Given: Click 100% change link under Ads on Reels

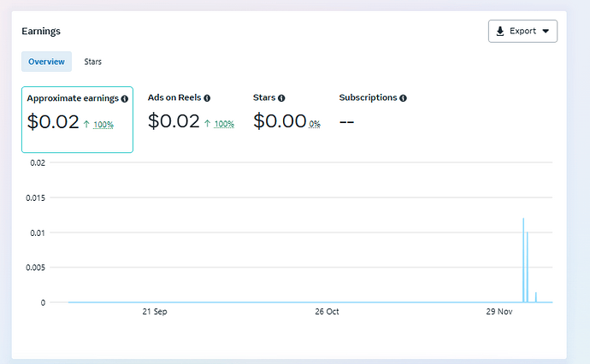Looking at the screenshot, I should [224, 125].
